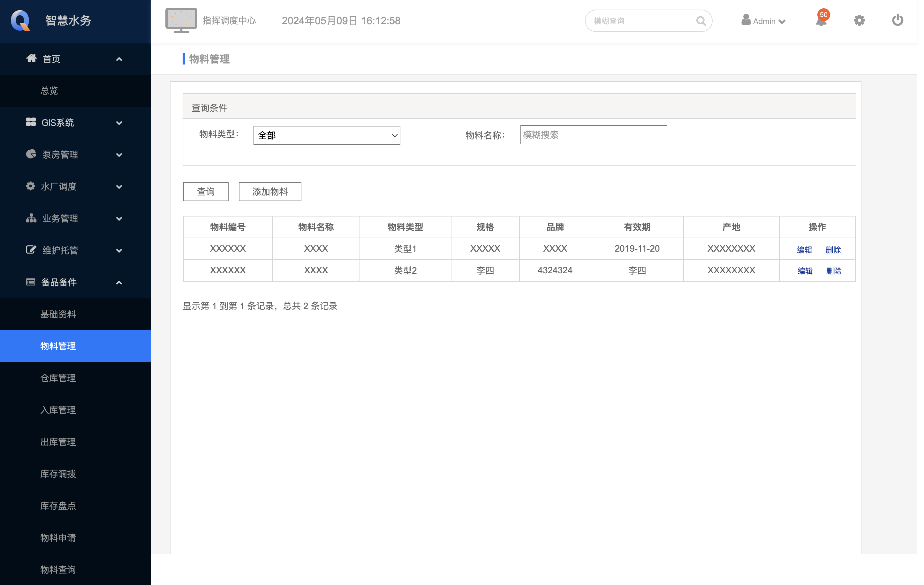Click 编辑 link in first row

pyautogui.click(x=804, y=250)
